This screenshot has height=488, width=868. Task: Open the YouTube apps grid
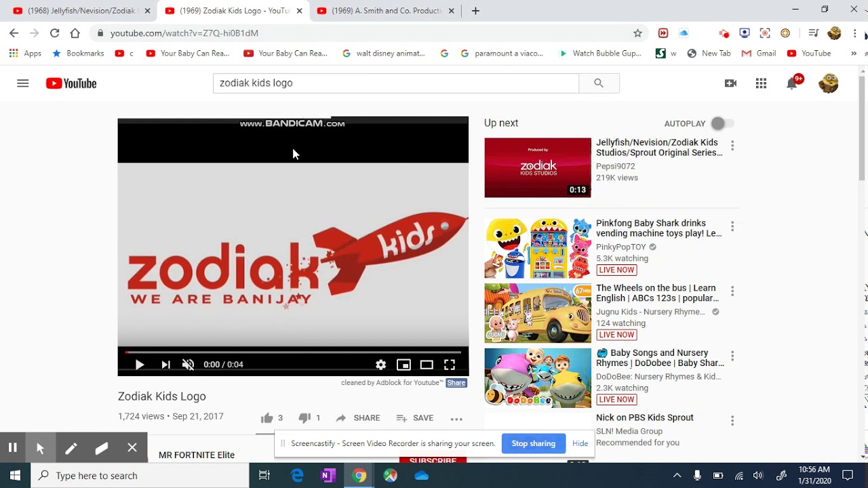point(761,83)
